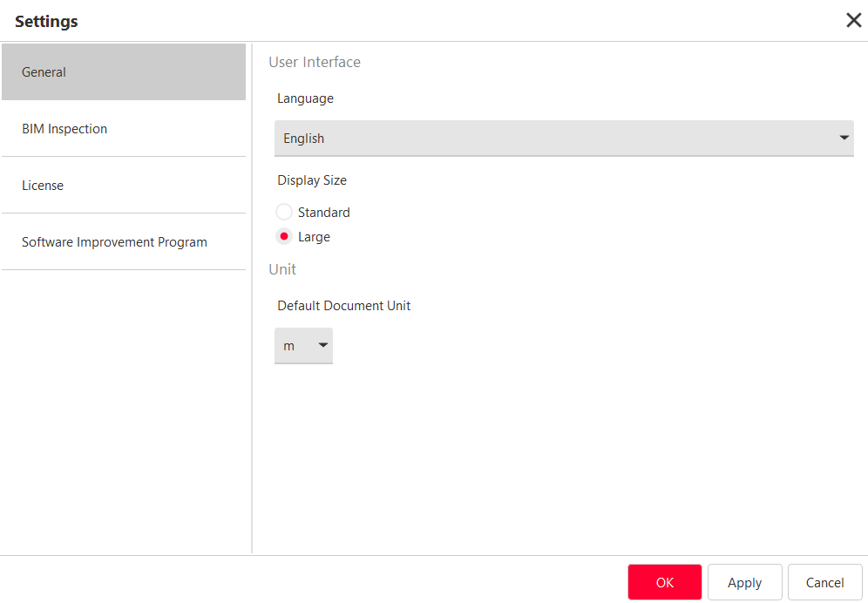Open the General settings section

[x=124, y=72]
